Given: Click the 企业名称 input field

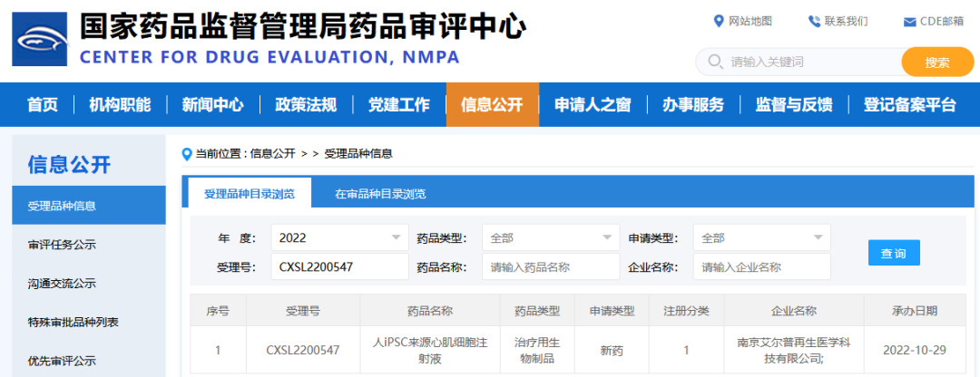Looking at the screenshot, I should 762,266.
